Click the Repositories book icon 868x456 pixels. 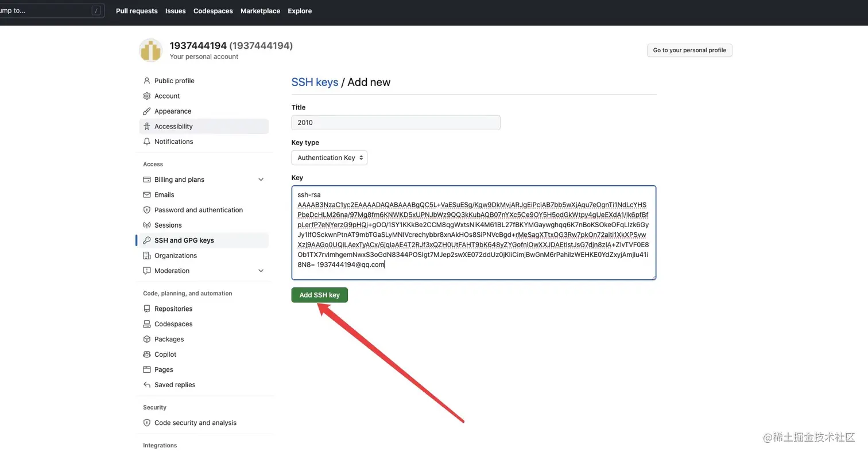[x=147, y=309]
